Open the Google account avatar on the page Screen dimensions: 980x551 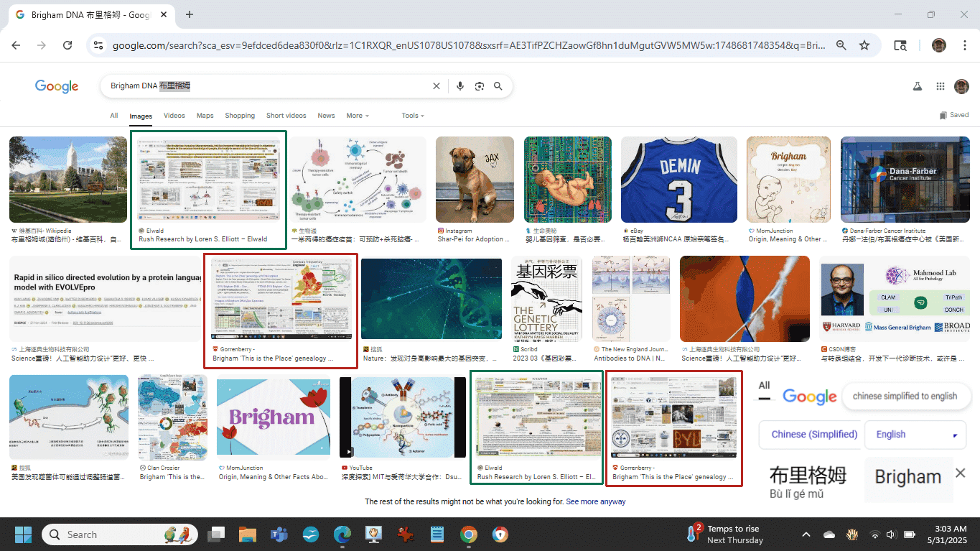961,86
